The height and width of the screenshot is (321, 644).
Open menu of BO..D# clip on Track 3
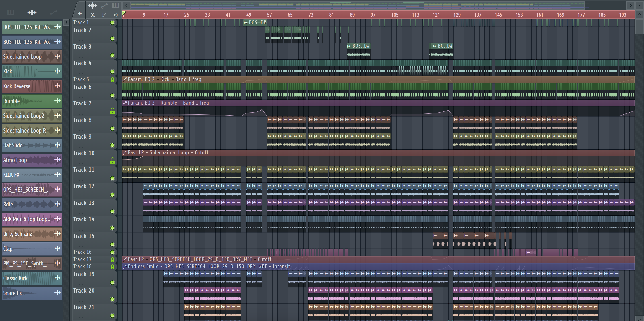tap(434, 46)
